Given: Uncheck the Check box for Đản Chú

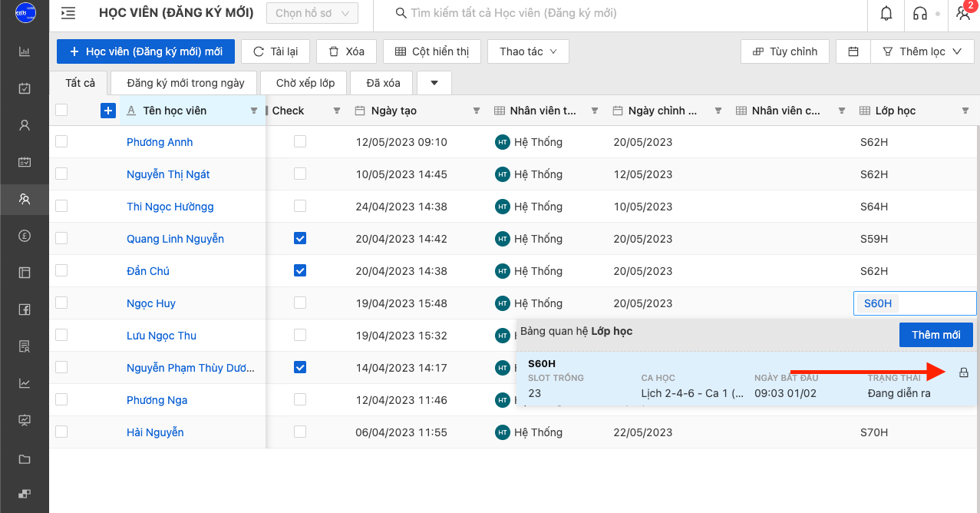Looking at the screenshot, I should click(x=300, y=270).
